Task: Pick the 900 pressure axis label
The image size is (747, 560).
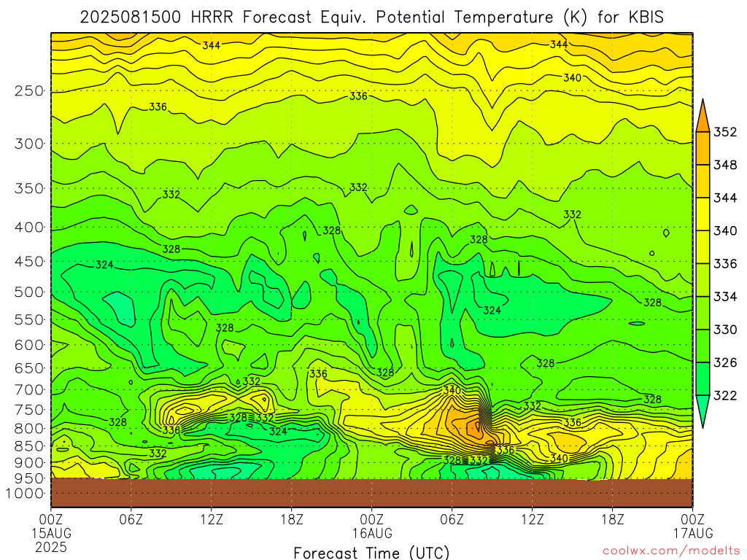Action: click(x=29, y=463)
